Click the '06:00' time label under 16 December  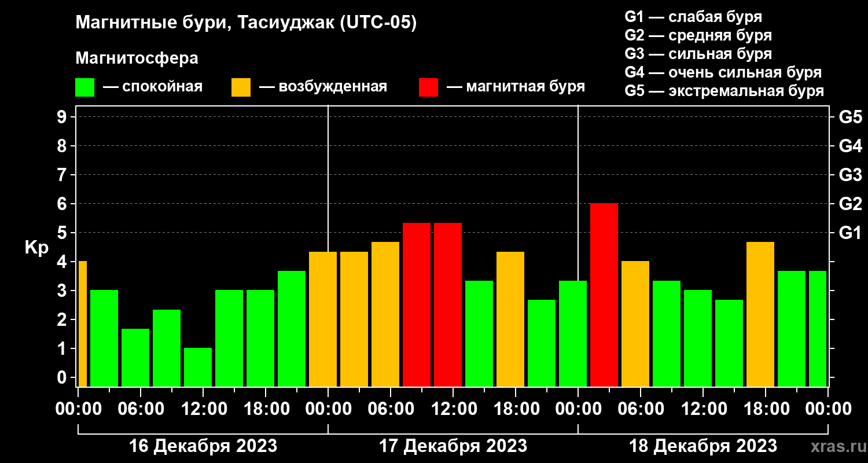141,409
